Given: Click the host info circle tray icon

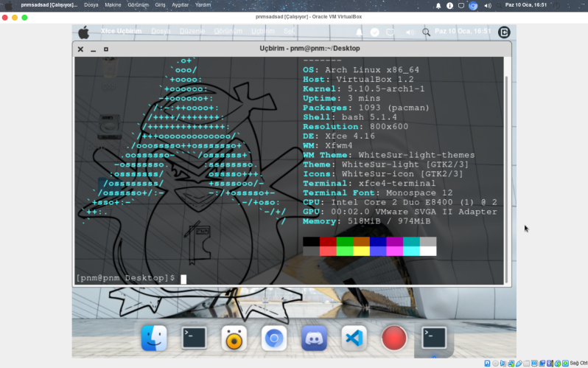Looking at the screenshot, I should (x=449, y=6).
